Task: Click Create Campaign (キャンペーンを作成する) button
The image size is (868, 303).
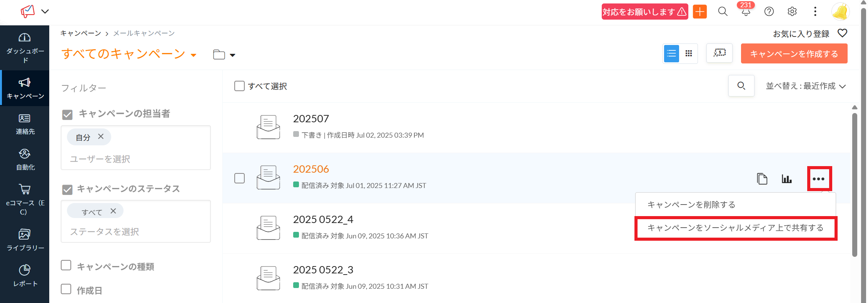Action: coord(794,53)
